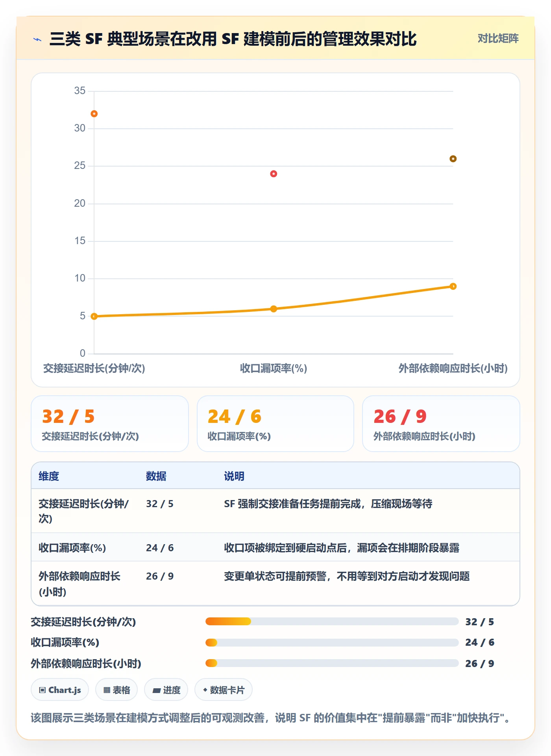This screenshot has width=551, height=756.
Task: Click the y-axis tick label 35
Action: tap(80, 91)
